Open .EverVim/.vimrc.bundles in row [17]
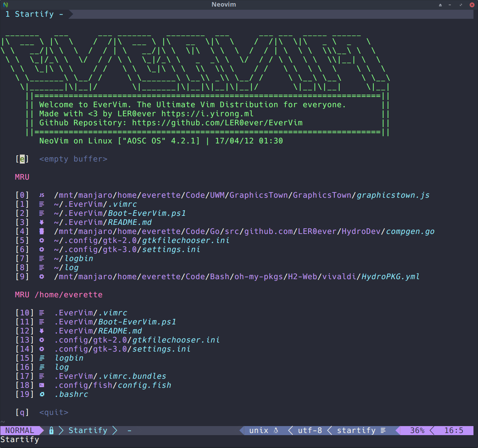Image resolution: width=478 pixels, height=448 pixels. (110, 376)
